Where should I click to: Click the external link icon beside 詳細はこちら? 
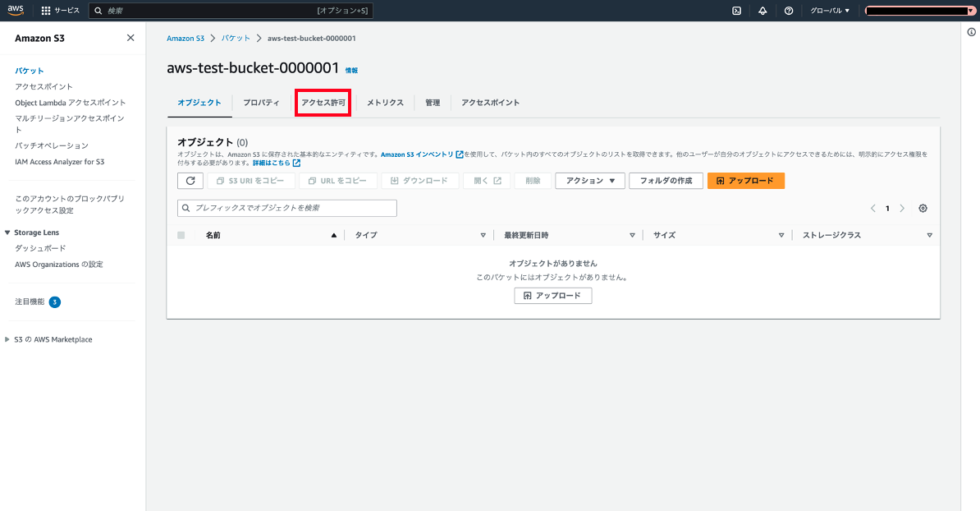[x=297, y=163]
